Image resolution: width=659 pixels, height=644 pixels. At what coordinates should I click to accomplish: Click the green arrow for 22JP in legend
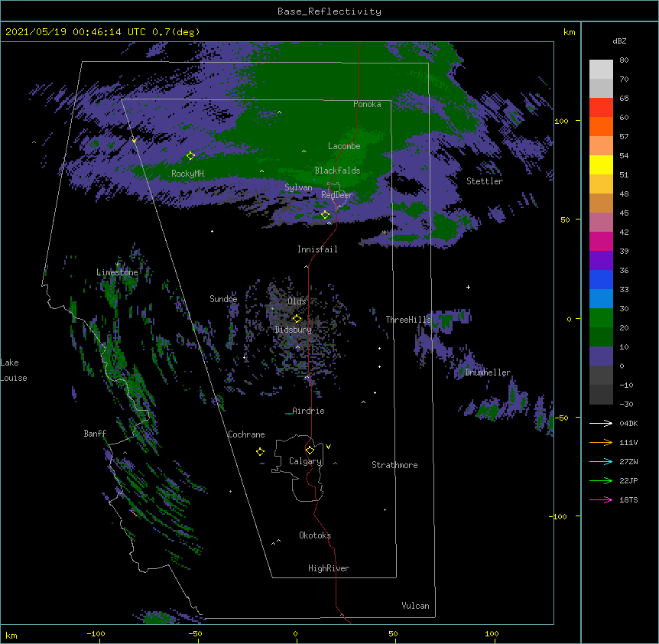click(x=601, y=480)
